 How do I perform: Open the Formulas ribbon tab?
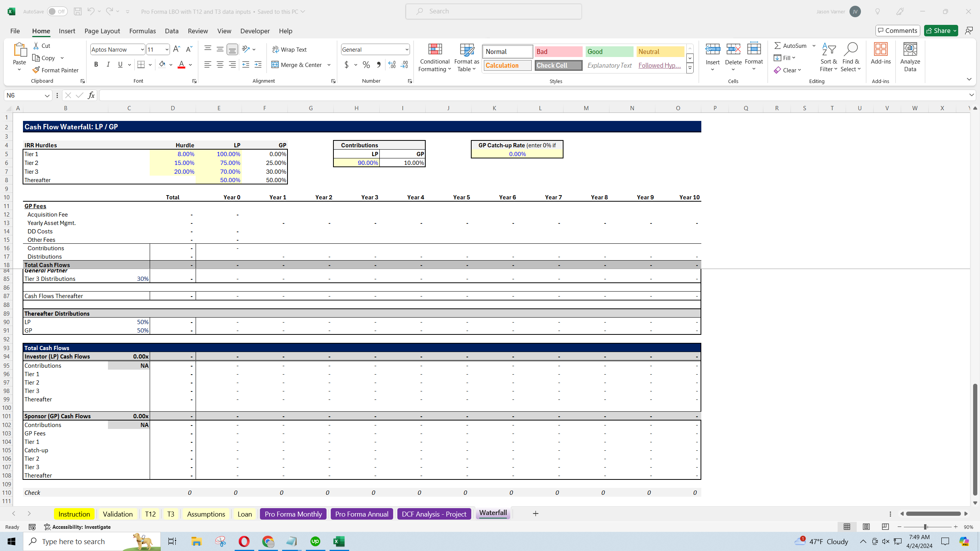(142, 31)
